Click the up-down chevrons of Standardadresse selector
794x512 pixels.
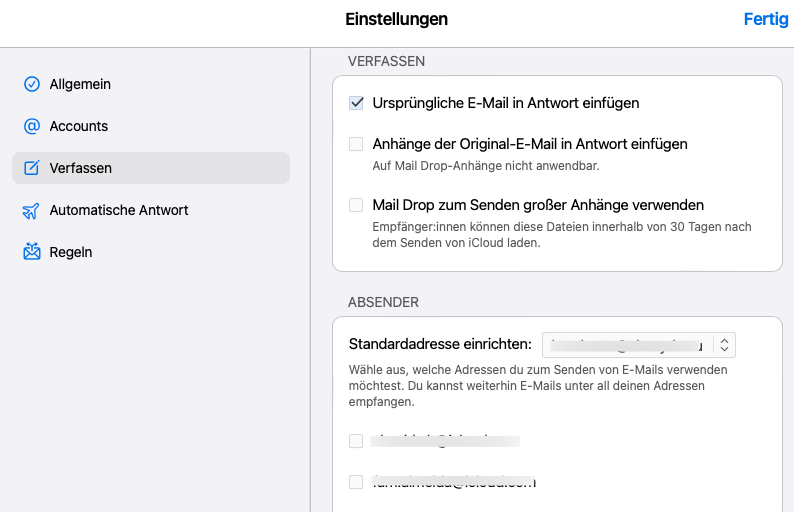726,345
